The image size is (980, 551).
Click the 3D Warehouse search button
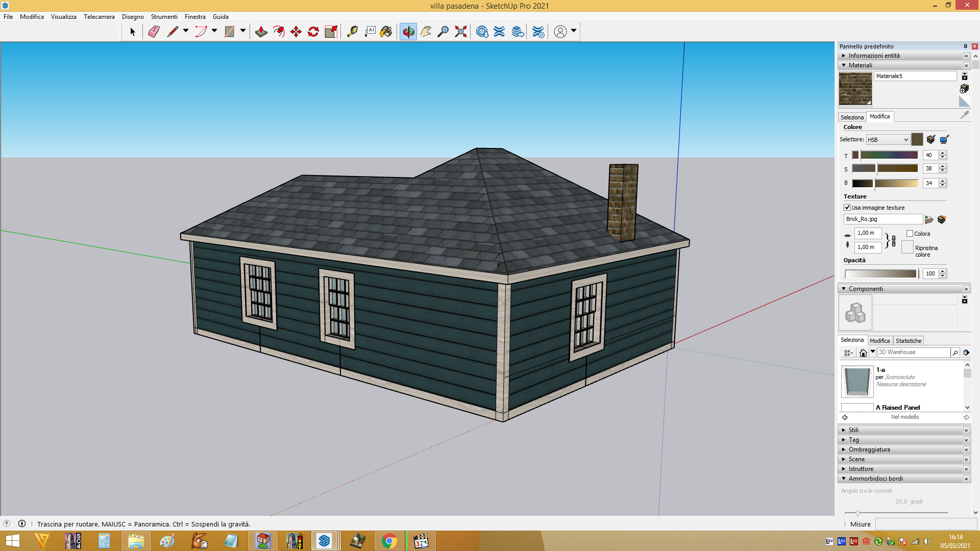coord(954,353)
